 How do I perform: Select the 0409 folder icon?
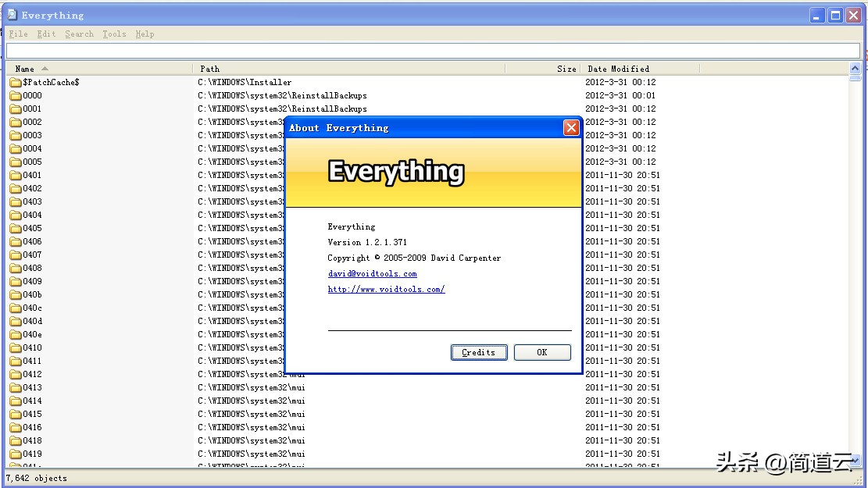coord(16,282)
